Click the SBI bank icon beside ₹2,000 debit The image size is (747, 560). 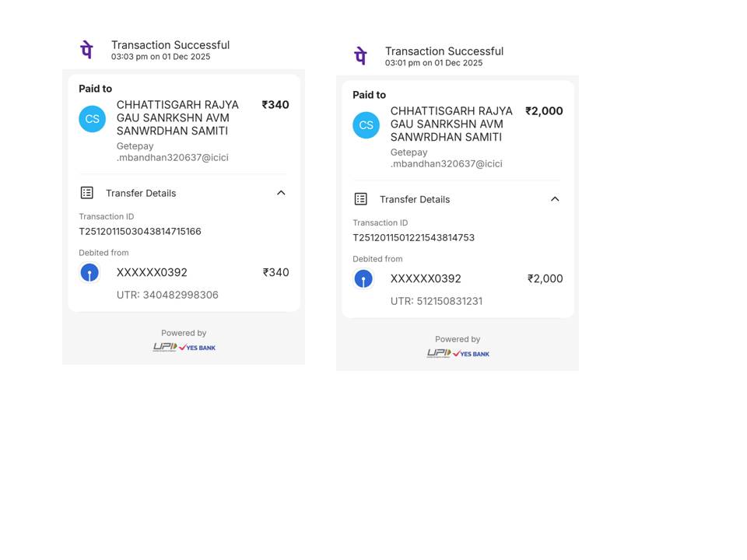click(363, 279)
